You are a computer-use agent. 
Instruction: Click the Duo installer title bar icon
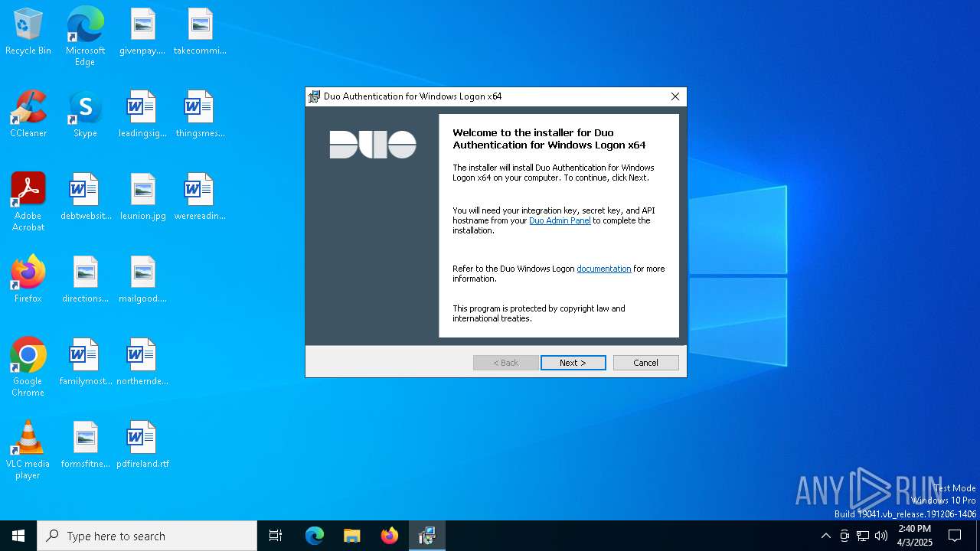tap(314, 96)
